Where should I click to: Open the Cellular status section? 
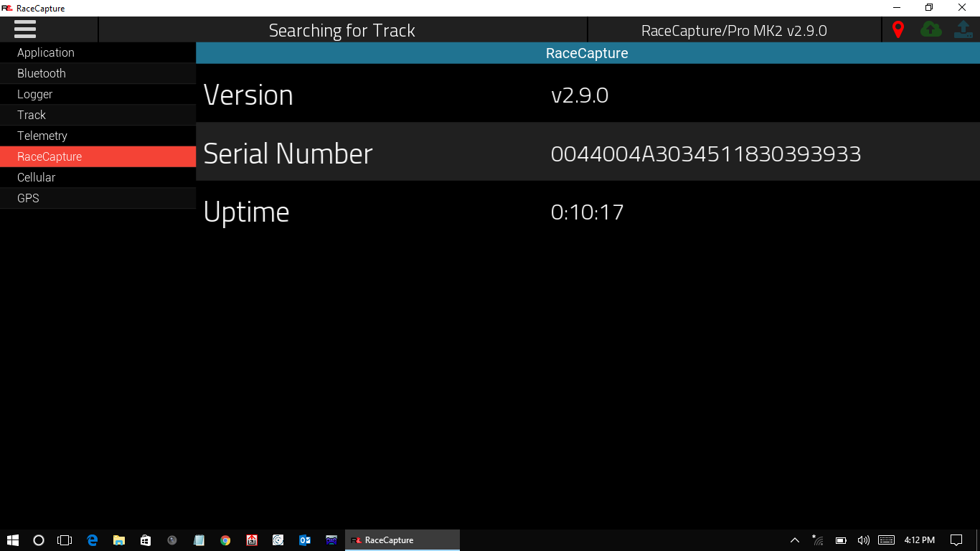(x=98, y=177)
